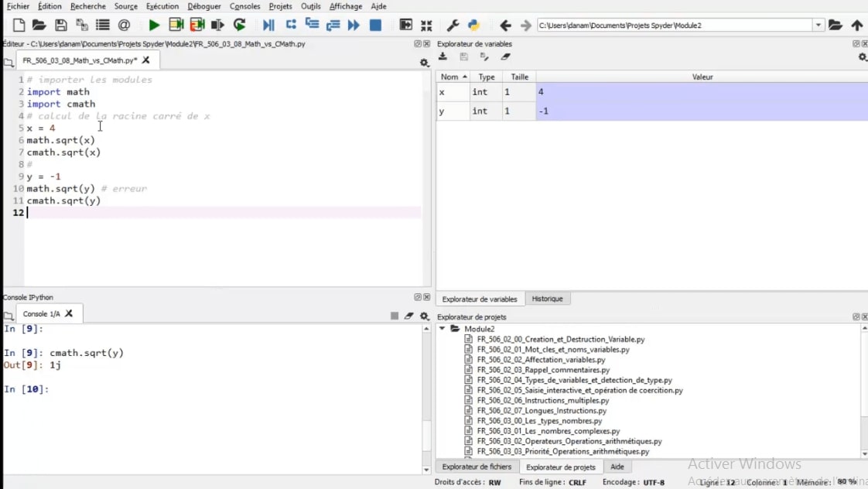The height and width of the screenshot is (489, 868).
Task: Collapse the Module2 project folder
Action: [x=443, y=328]
